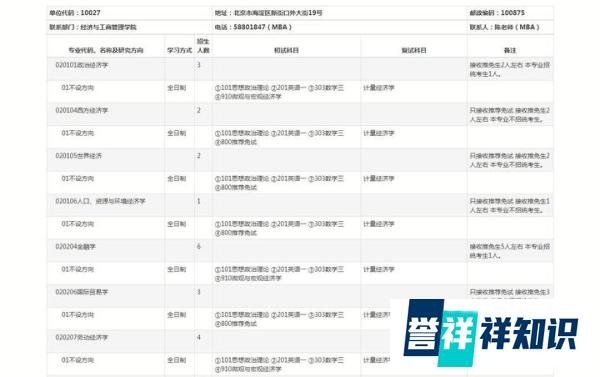The image size is (600, 377).
Task: Click enrollment number 4 in 020207劳动经济学 row
Action: point(199,337)
